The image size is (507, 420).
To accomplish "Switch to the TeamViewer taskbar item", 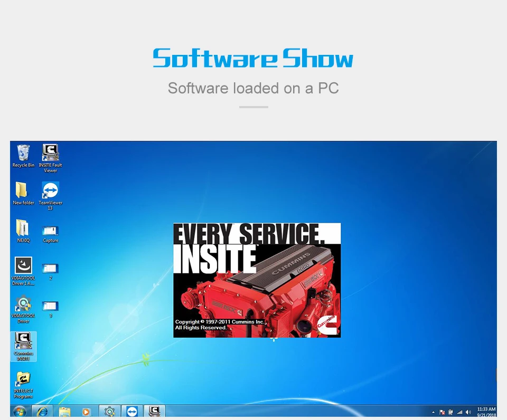I will coord(132,412).
